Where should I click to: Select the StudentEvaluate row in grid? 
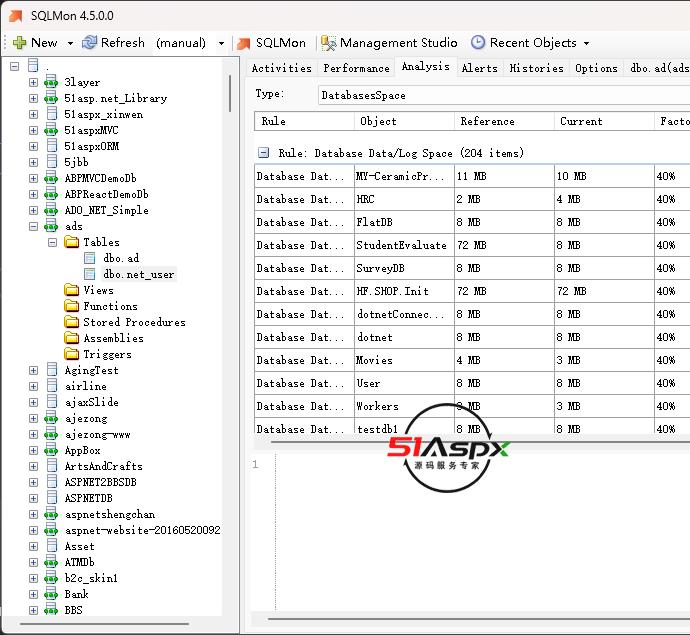click(x=401, y=245)
